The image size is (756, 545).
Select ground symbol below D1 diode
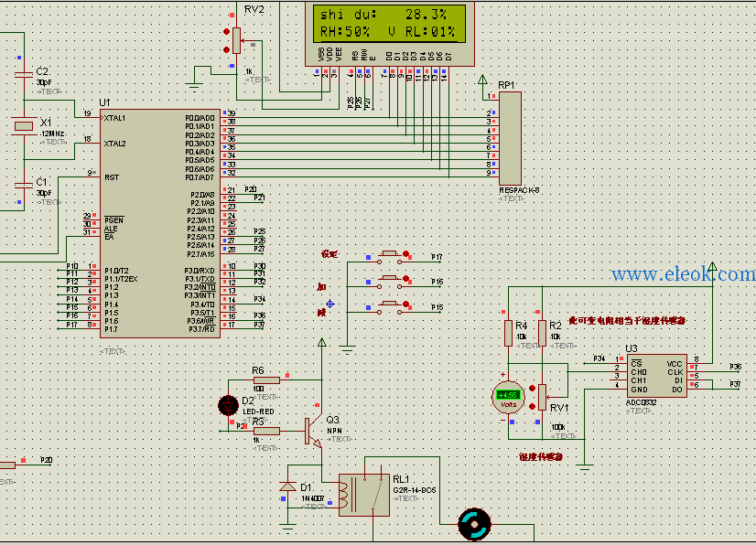(x=287, y=528)
